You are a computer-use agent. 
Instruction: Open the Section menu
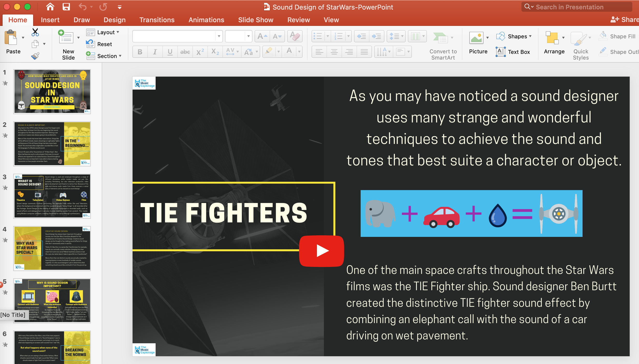pos(104,56)
